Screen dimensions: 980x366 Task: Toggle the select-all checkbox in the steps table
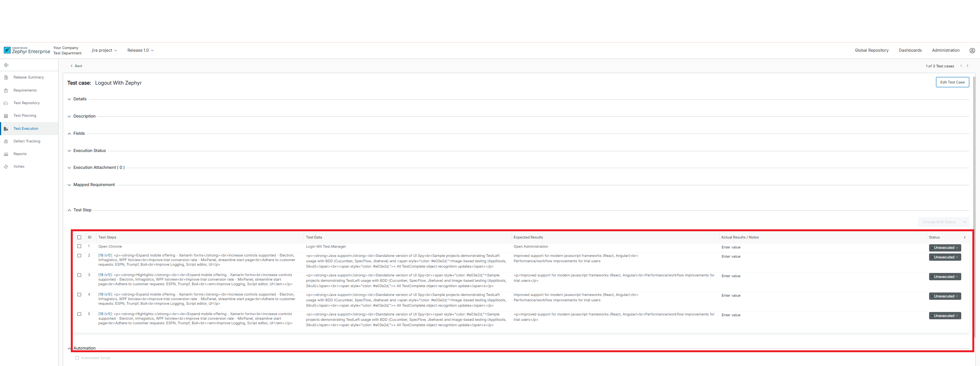(79, 237)
